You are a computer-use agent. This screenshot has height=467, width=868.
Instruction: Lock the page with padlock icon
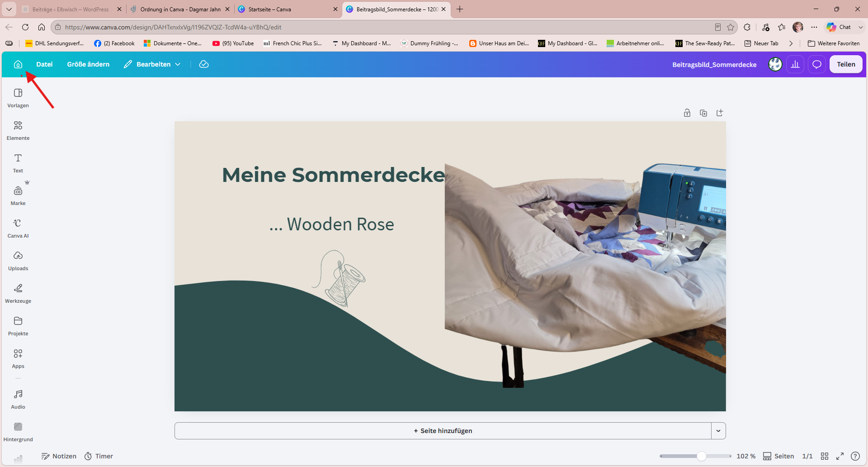(x=687, y=113)
